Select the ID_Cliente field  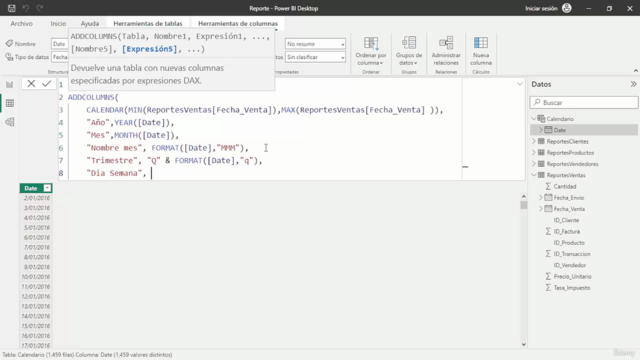(x=566, y=220)
